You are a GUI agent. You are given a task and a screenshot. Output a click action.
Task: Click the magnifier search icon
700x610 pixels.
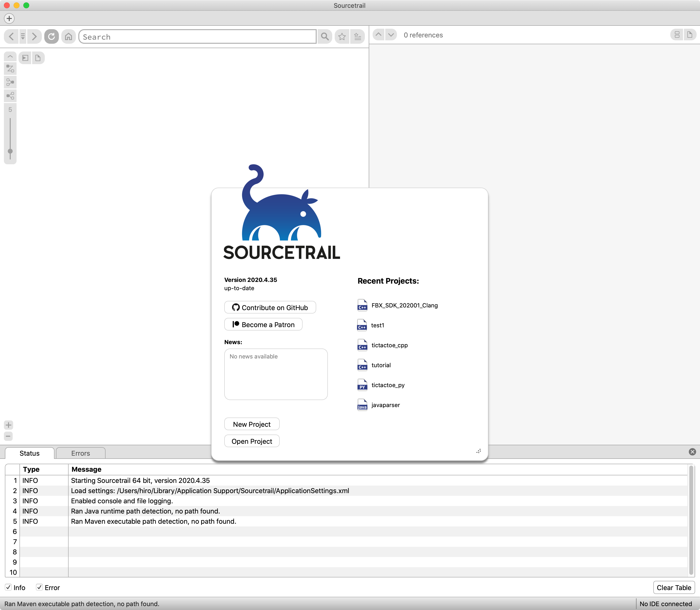325,36
